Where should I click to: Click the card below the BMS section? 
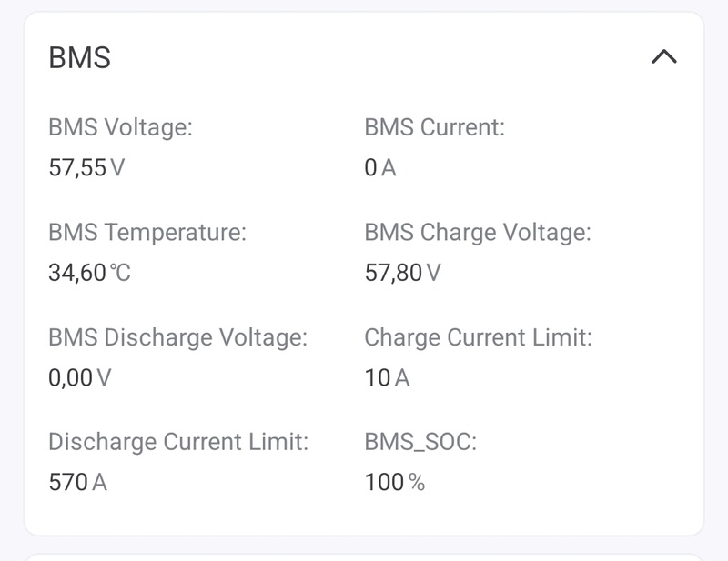point(364,556)
